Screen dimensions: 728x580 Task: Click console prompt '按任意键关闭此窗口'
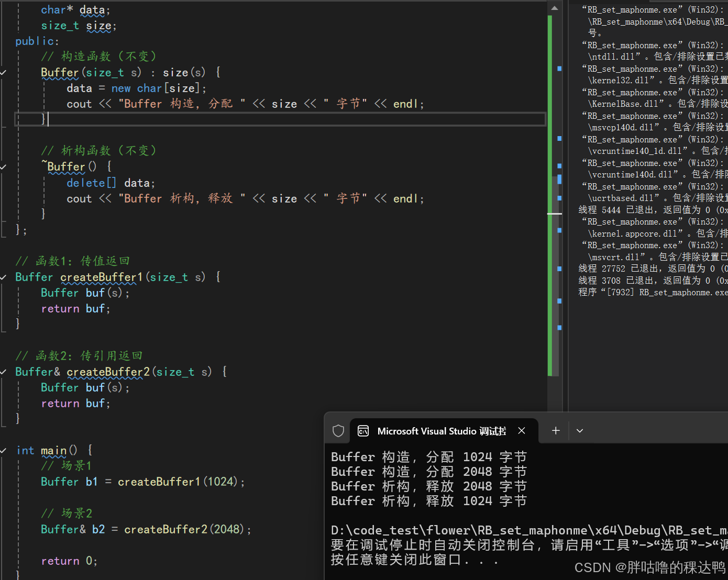[x=414, y=560]
